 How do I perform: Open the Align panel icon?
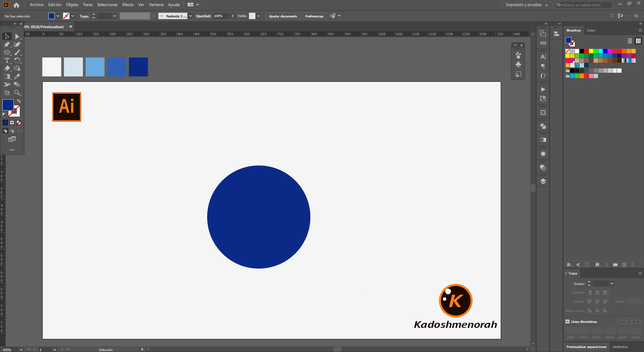556,34
